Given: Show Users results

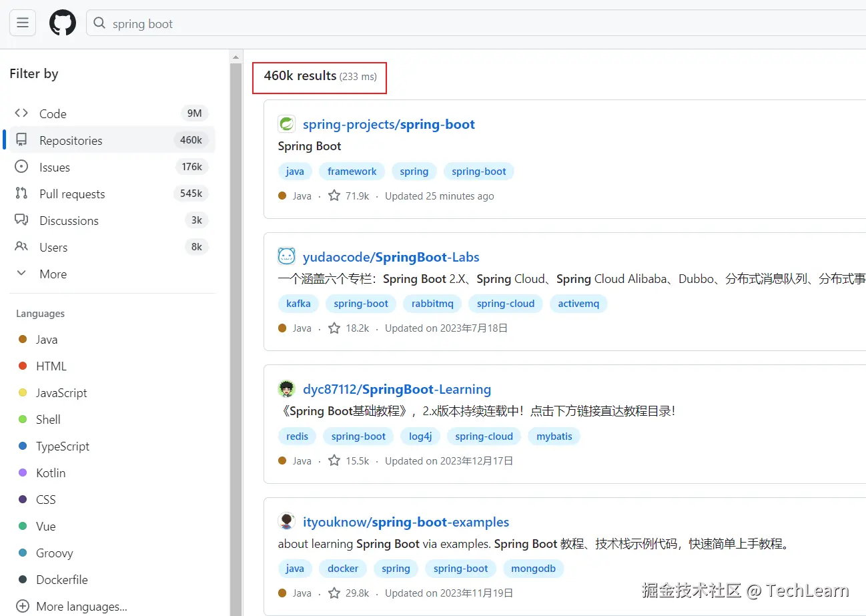Looking at the screenshot, I should tap(112, 247).
